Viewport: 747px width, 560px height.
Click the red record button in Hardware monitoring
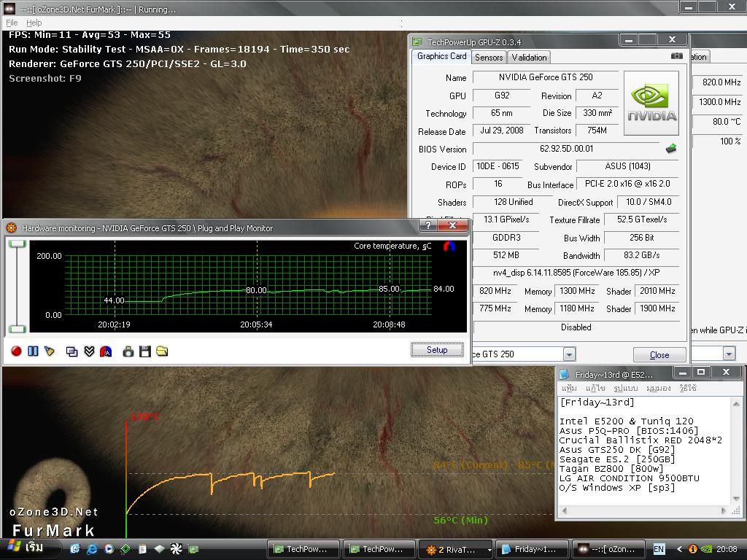16,351
